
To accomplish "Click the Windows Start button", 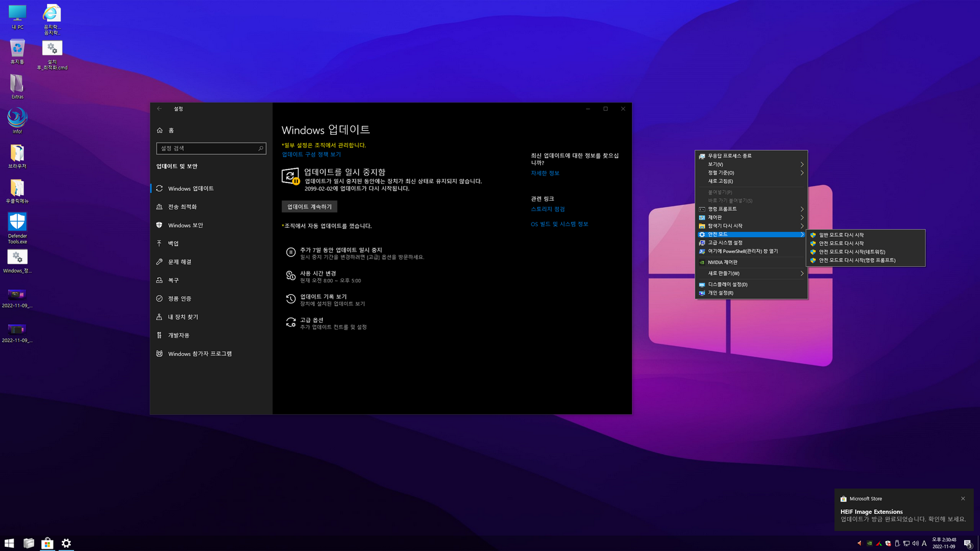I will [x=9, y=543].
